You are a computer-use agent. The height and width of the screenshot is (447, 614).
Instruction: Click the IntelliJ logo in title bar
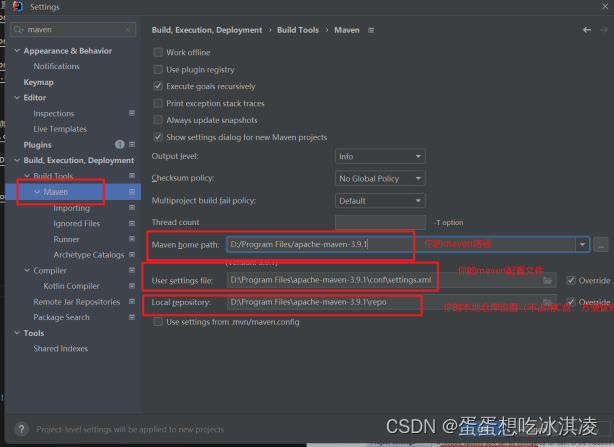[x=18, y=7]
